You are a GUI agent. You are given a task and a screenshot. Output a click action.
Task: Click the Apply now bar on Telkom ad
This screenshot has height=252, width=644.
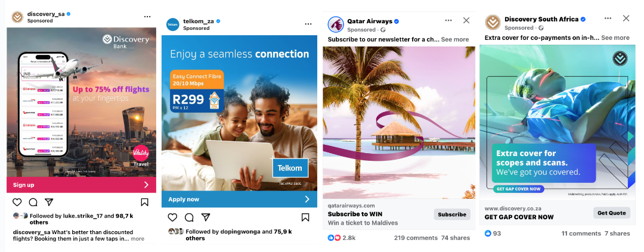coord(240,199)
